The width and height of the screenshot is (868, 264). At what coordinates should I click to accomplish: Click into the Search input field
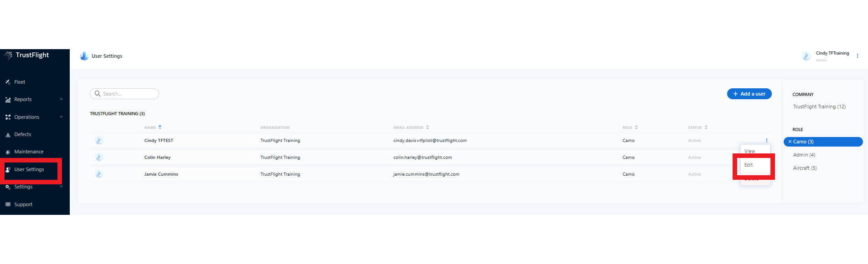point(124,94)
